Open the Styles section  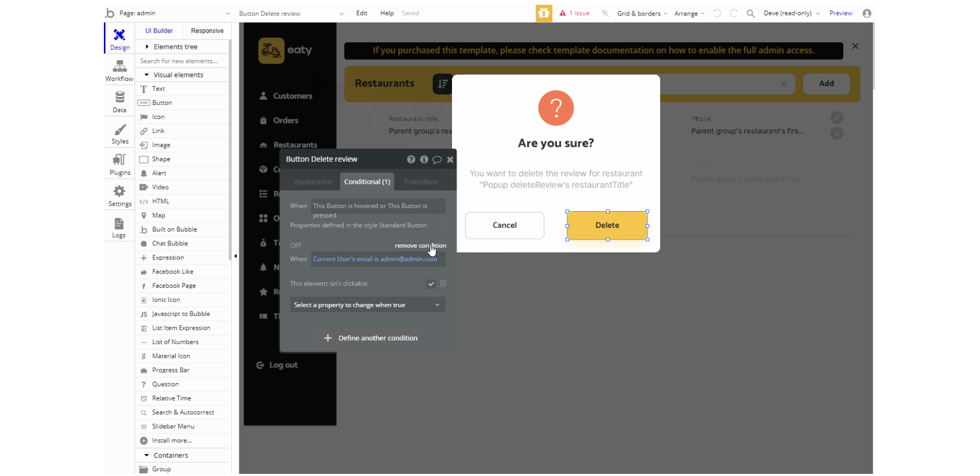[119, 133]
